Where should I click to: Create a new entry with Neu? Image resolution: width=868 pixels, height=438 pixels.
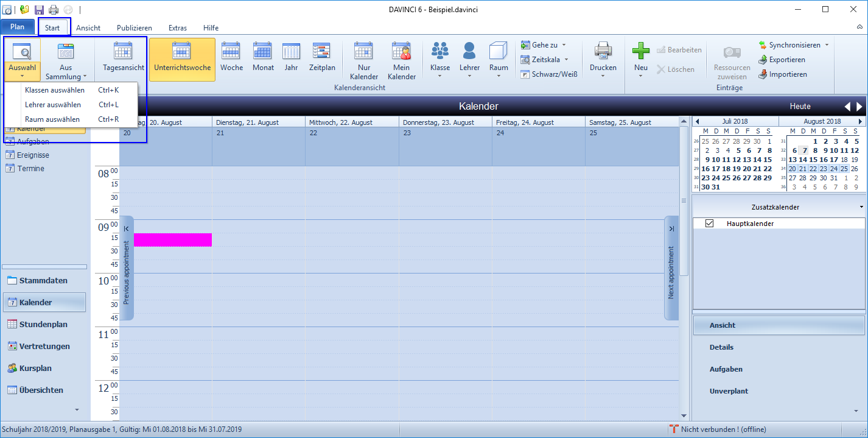pos(640,60)
